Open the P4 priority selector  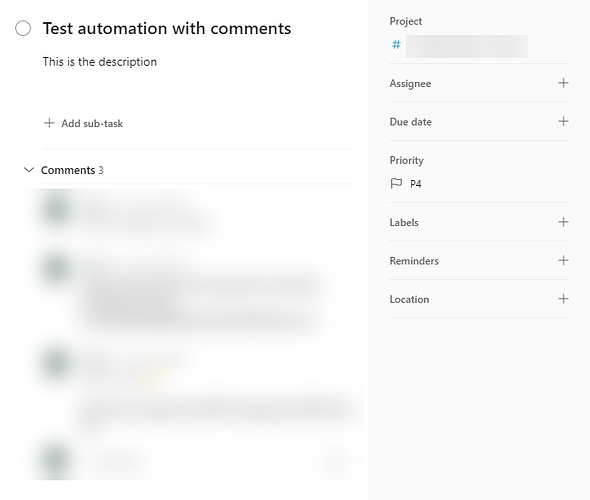pos(415,184)
